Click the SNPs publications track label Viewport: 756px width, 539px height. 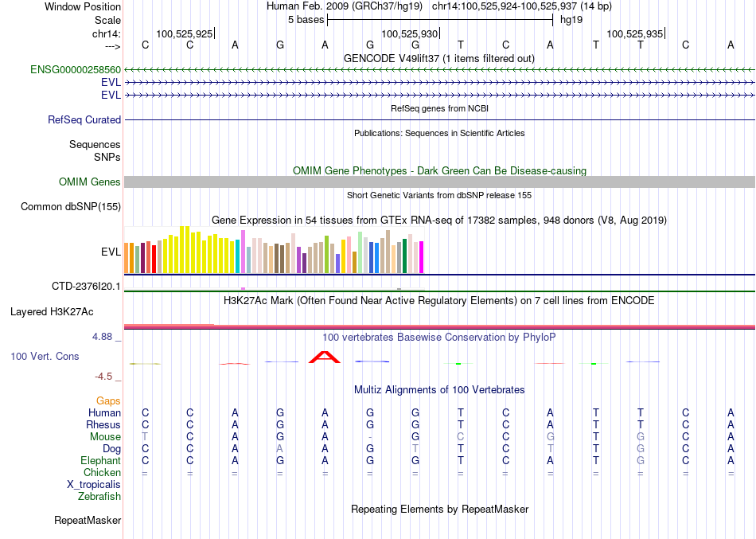[x=107, y=157]
